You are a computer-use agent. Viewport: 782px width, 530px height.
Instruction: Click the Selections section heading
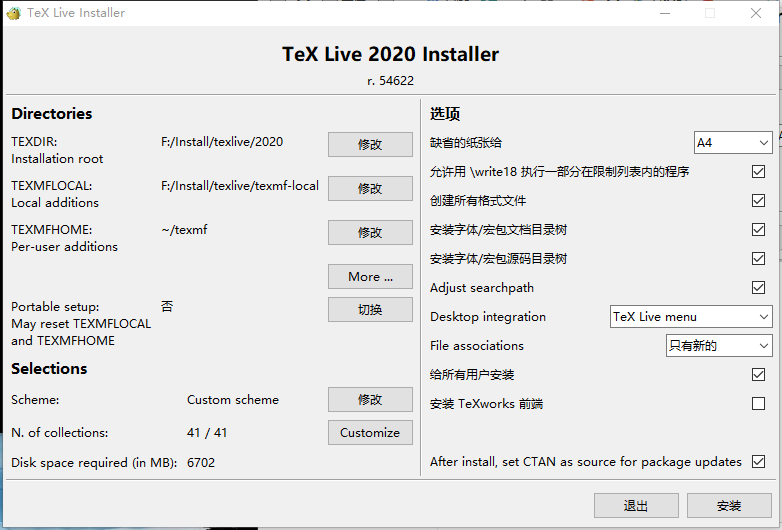coord(49,368)
